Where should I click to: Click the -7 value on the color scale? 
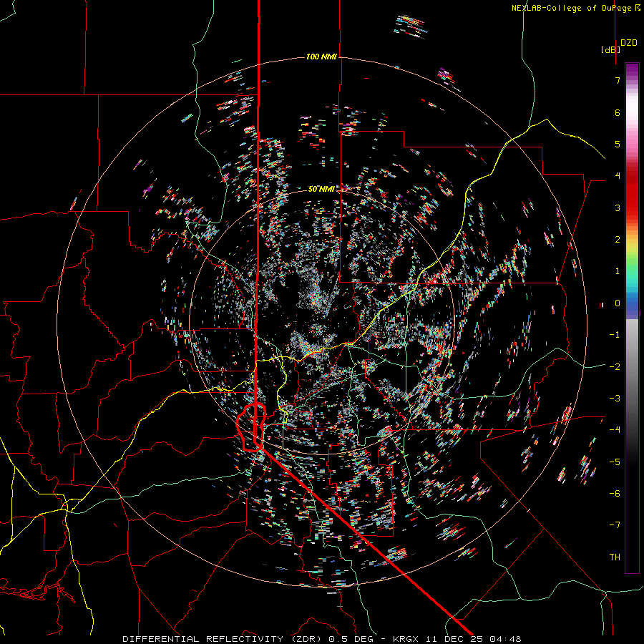615,525
